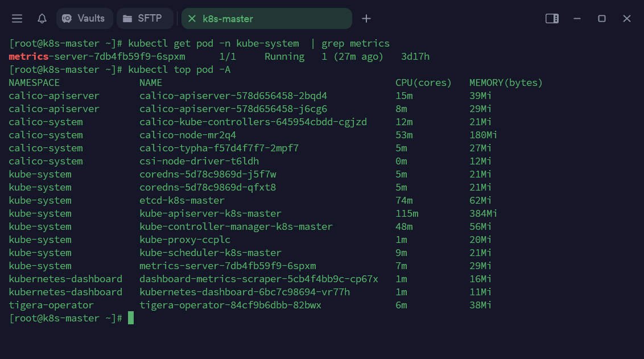
Task: Click the NAMESPACE column header text
Action: [34, 82]
